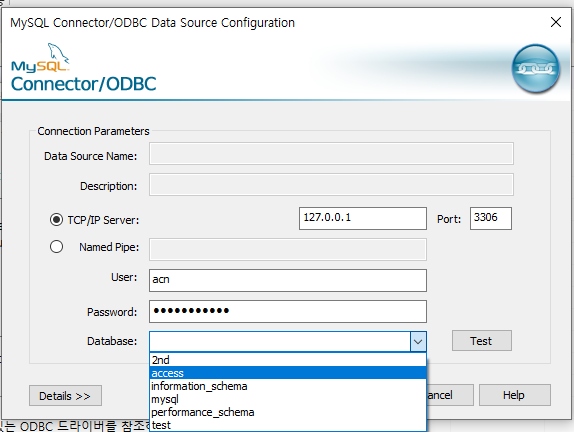
Task: Click the Test connection button
Action: (x=482, y=341)
